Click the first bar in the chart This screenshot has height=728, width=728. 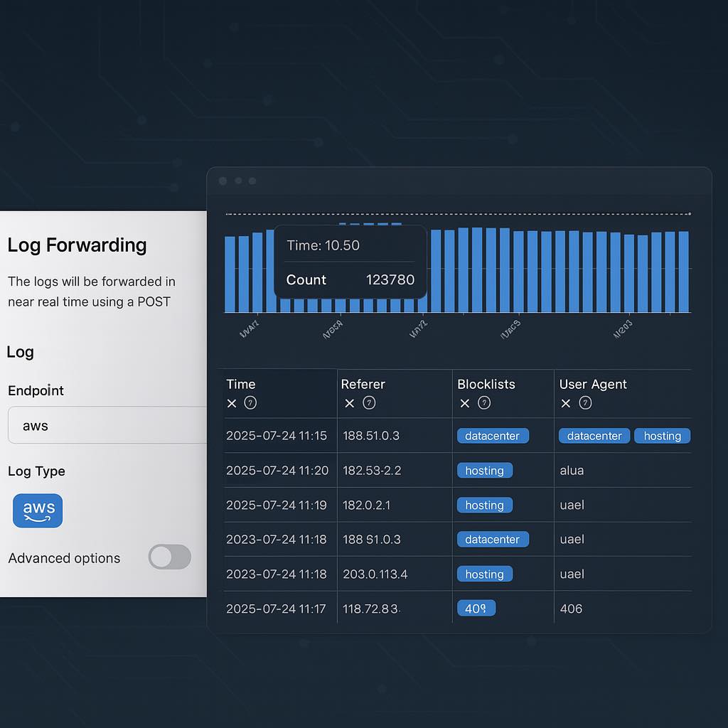tap(230, 274)
